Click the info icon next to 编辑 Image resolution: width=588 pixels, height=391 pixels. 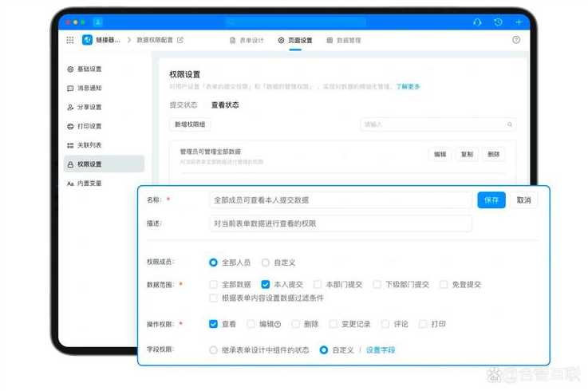click(x=278, y=324)
